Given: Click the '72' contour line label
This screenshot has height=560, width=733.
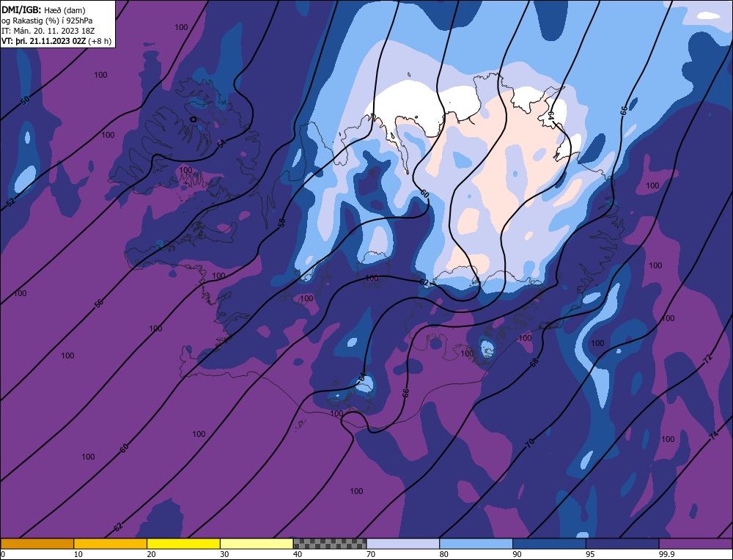Looking at the screenshot, I should (708, 359).
